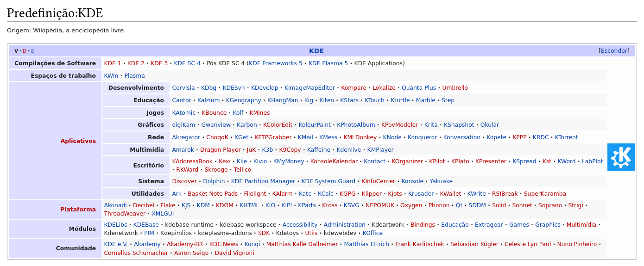
Task: Click the KDevelop link
Action: (x=265, y=88)
